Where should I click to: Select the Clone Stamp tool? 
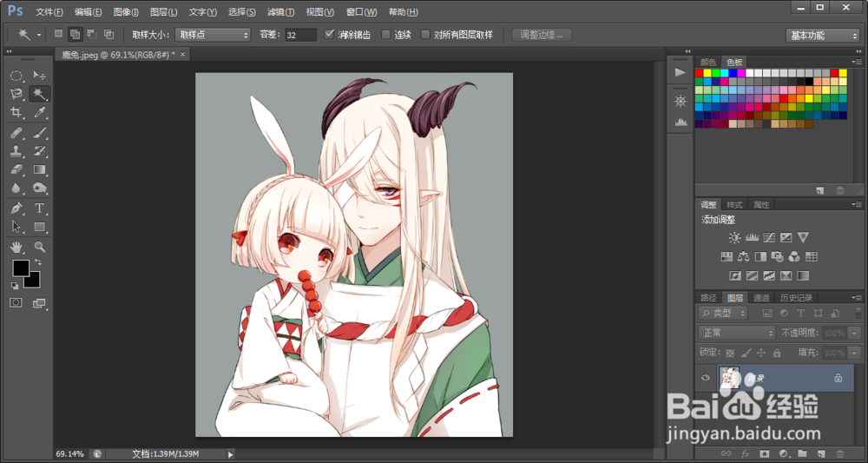point(16,151)
